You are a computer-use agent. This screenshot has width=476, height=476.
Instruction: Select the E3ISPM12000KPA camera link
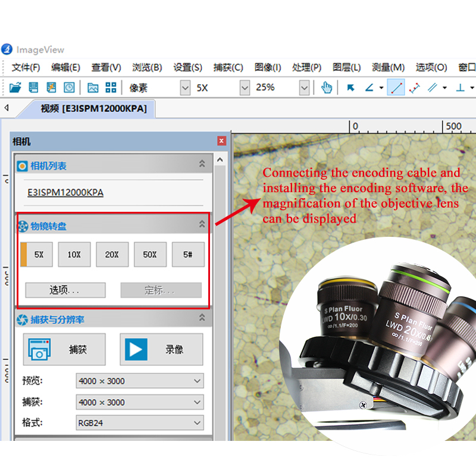65,192
